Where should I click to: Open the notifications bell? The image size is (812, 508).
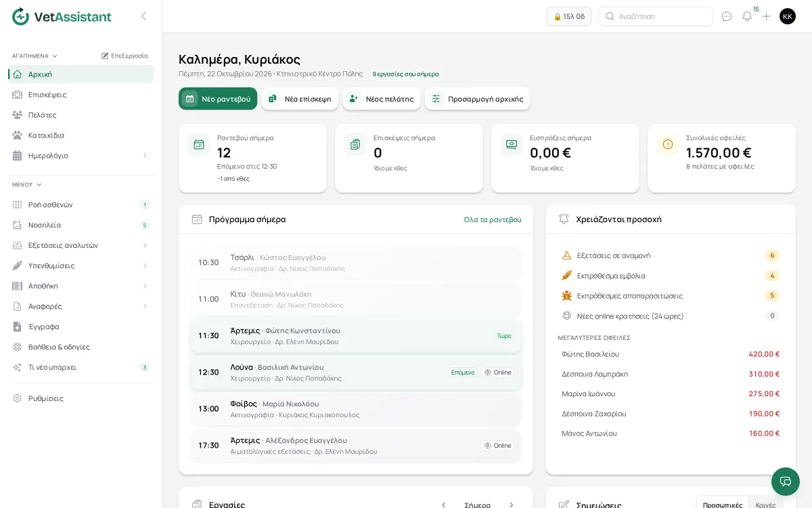coord(747,16)
